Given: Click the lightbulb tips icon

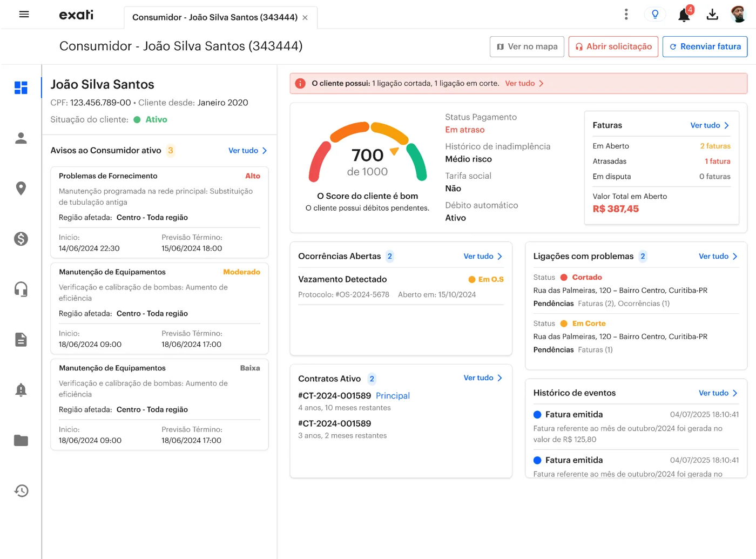Looking at the screenshot, I should tap(655, 15).
